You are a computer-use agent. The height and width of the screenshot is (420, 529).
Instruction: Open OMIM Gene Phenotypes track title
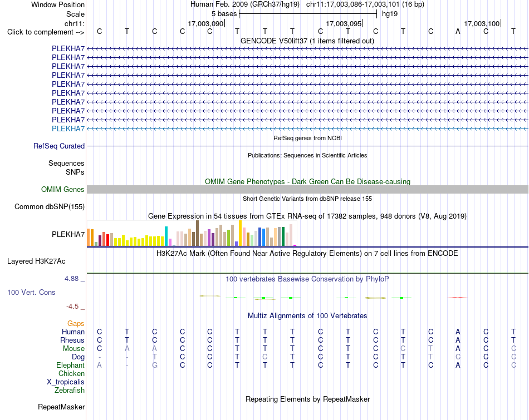click(307, 181)
